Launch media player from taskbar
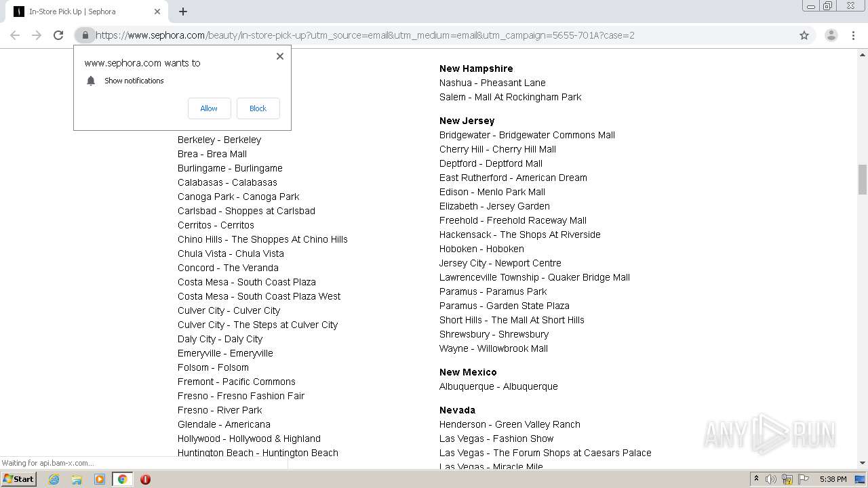 tap(100, 479)
